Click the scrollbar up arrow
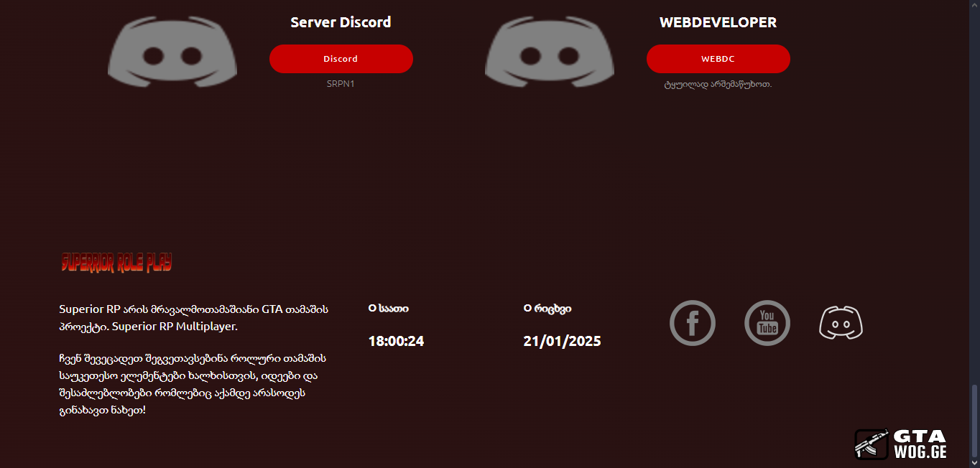 pyautogui.click(x=974, y=5)
